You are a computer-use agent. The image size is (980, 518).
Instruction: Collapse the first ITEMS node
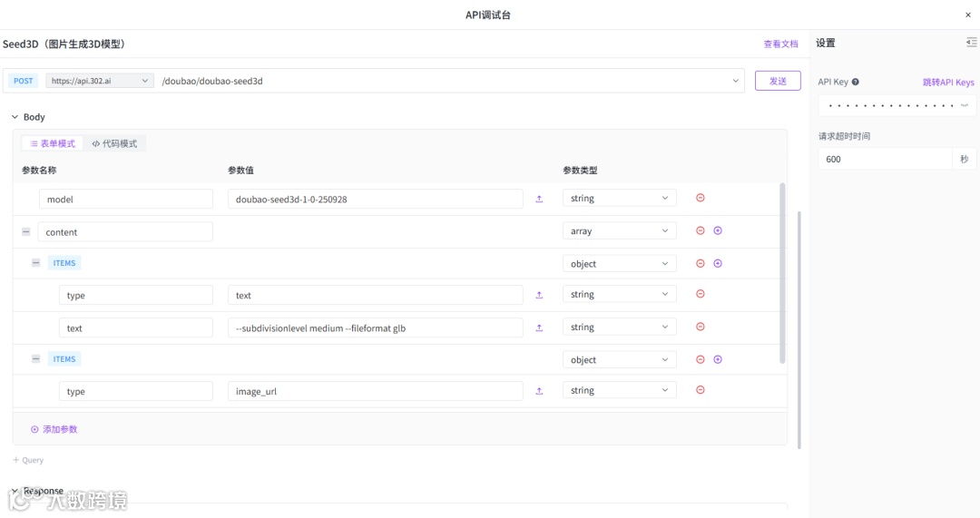coord(35,263)
